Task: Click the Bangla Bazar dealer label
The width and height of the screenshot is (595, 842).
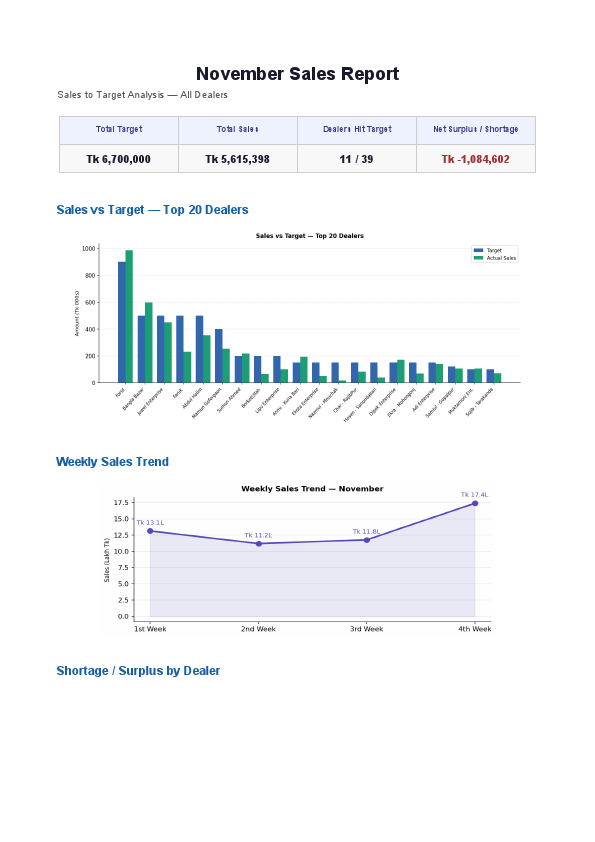Action: (133, 399)
